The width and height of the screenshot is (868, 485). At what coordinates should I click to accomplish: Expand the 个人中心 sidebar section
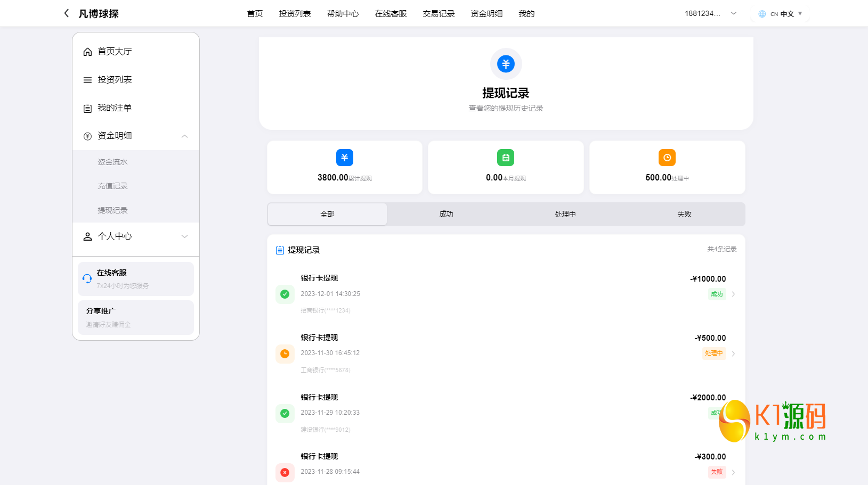click(184, 236)
